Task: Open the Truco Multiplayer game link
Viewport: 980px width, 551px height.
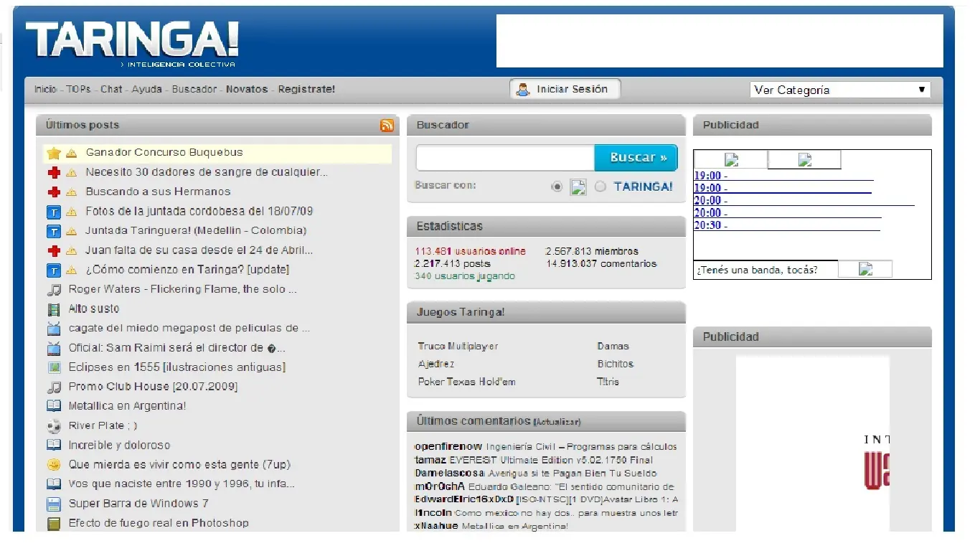Action: coord(458,347)
